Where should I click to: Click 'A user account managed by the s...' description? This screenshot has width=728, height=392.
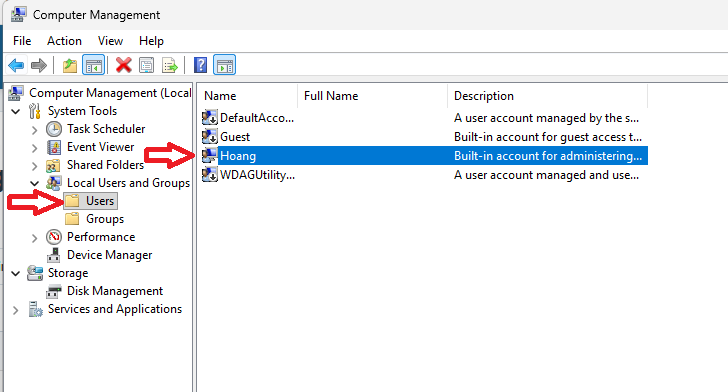pyautogui.click(x=546, y=118)
